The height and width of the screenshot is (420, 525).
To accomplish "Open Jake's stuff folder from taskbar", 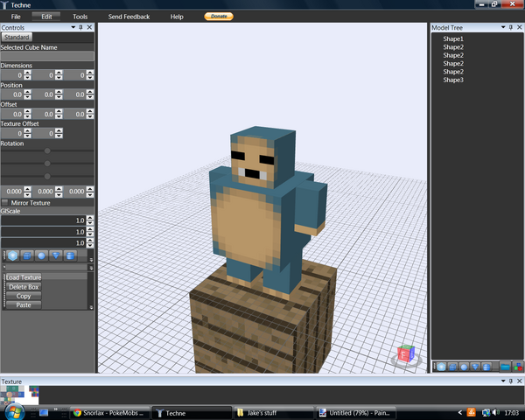I will point(274,413).
